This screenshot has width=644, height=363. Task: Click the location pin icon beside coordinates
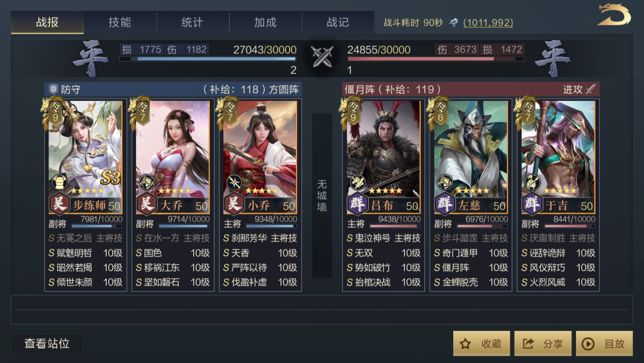[x=453, y=23]
